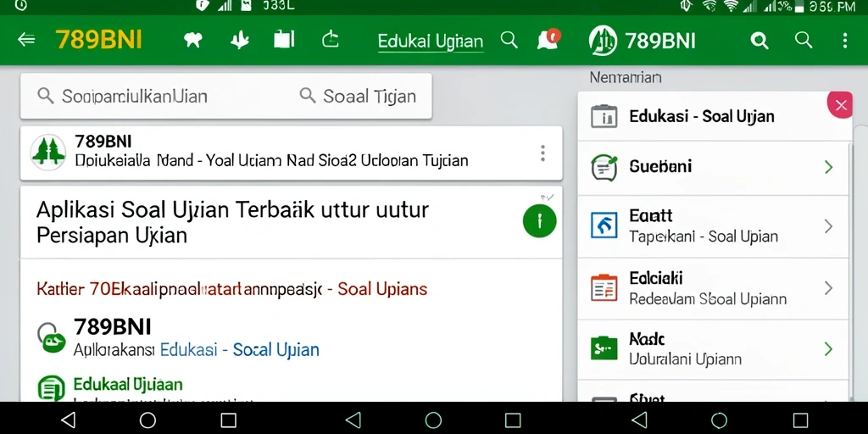Screen dimensions: 868x434
Task: Tap the green folder icon beside Nasic
Action: coord(604,348)
